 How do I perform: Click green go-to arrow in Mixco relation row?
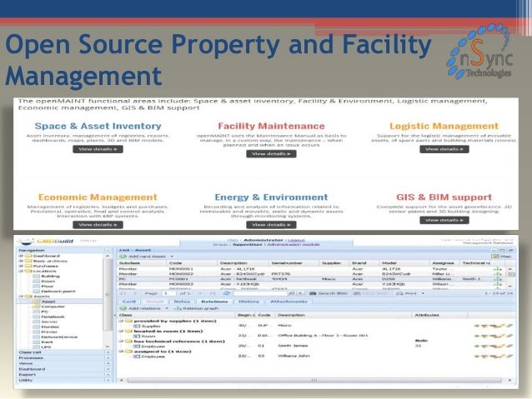tap(477, 326)
